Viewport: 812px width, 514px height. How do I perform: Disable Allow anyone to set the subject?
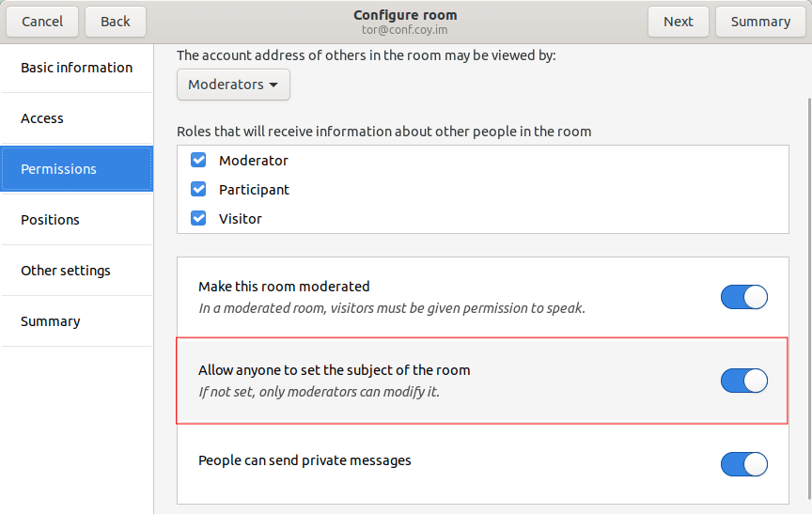(743, 381)
